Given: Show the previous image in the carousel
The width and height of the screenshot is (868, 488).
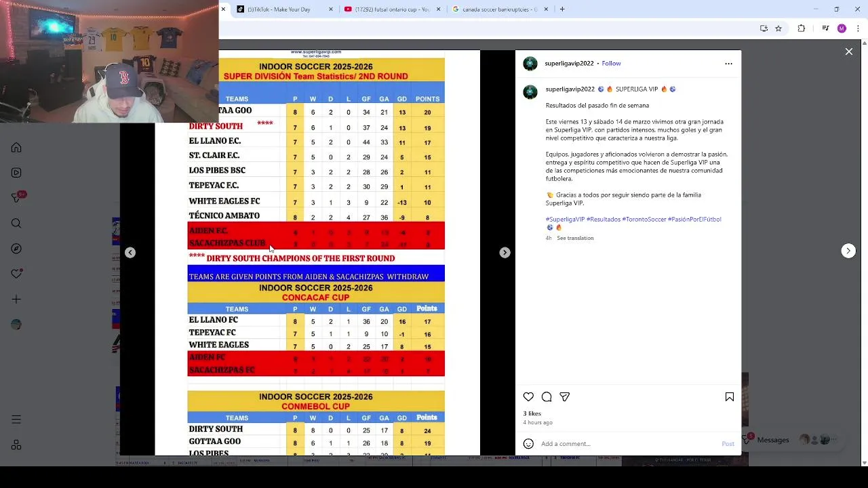Looking at the screenshot, I should [x=130, y=253].
